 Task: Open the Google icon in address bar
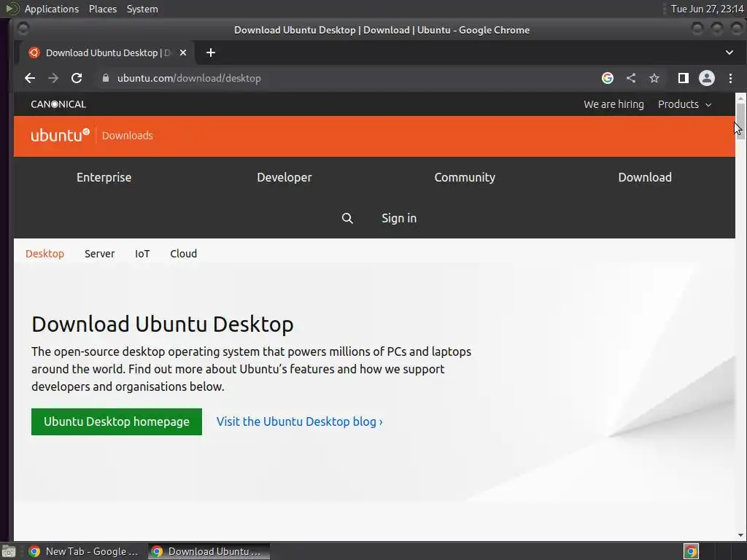[x=608, y=78]
